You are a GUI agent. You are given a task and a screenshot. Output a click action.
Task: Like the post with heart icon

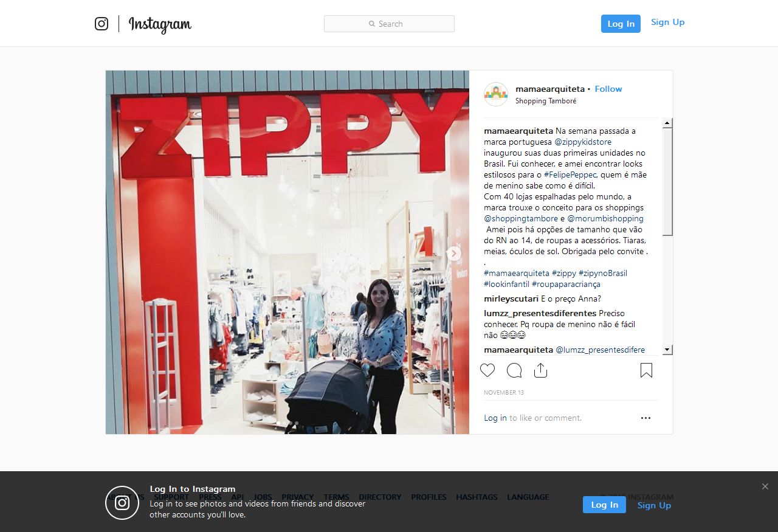click(487, 370)
